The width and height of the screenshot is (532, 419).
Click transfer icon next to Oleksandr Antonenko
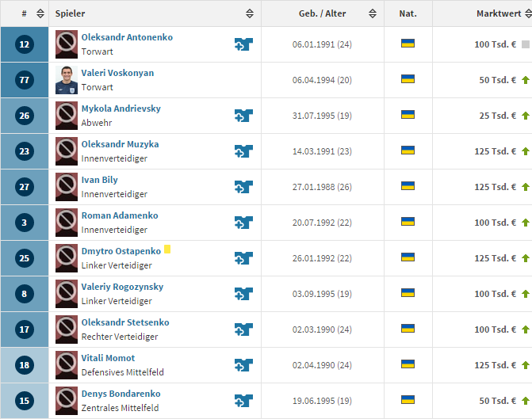point(243,44)
